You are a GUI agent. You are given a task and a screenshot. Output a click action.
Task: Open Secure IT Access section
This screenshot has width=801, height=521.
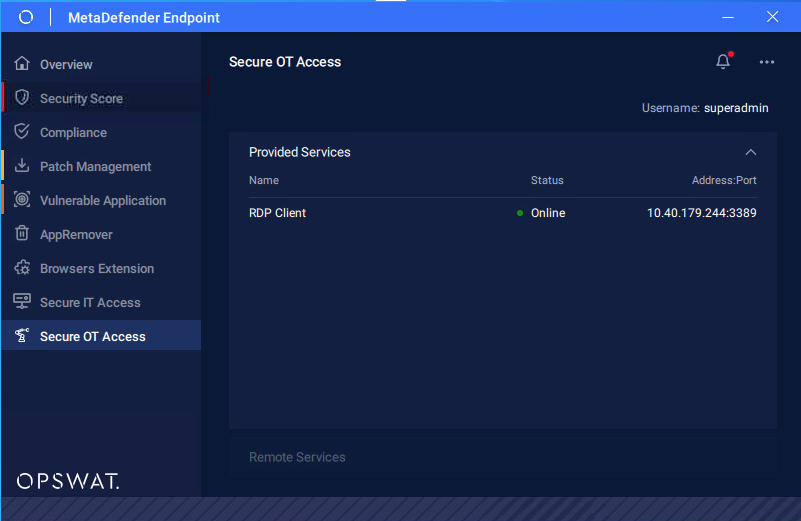click(x=101, y=302)
